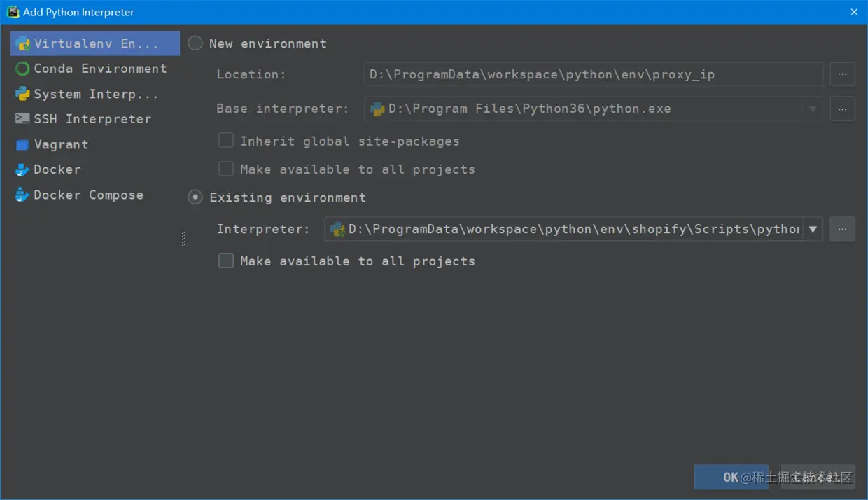Click the SSH Interpreter terminal icon
This screenshot has height=500, width=868.
click(x=22, y=119)
